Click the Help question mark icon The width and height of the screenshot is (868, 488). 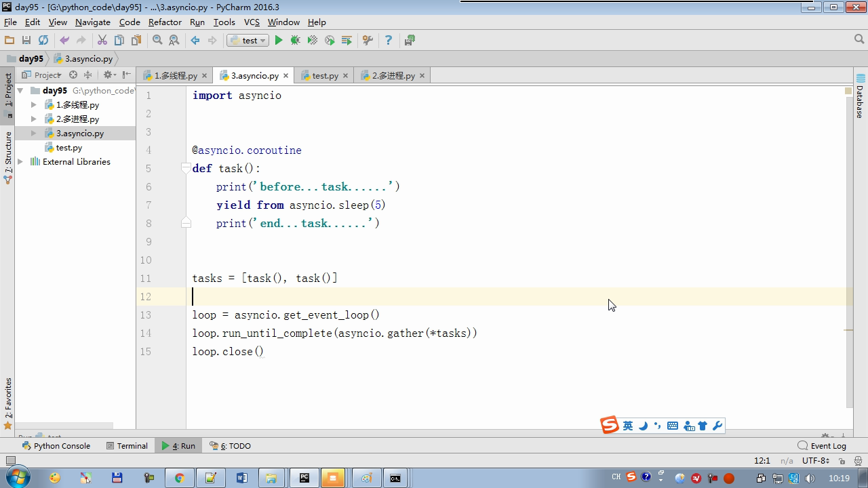[x=389, y=41]
